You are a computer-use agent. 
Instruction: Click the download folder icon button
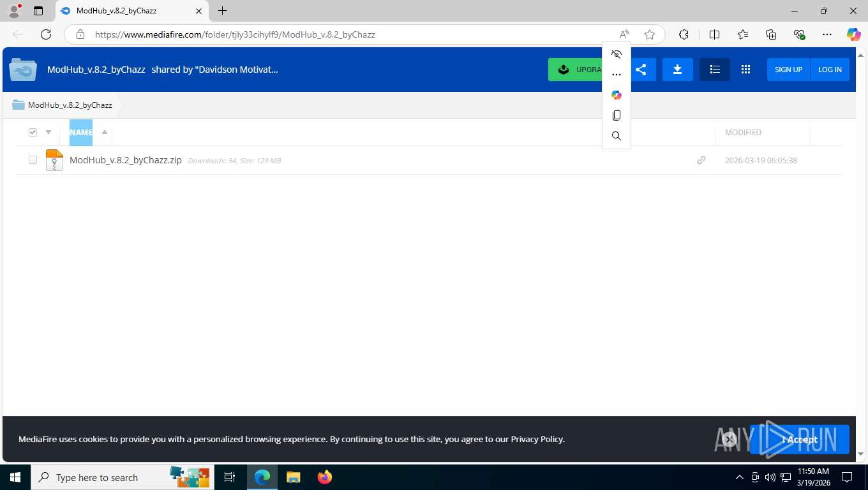(678, 70)
